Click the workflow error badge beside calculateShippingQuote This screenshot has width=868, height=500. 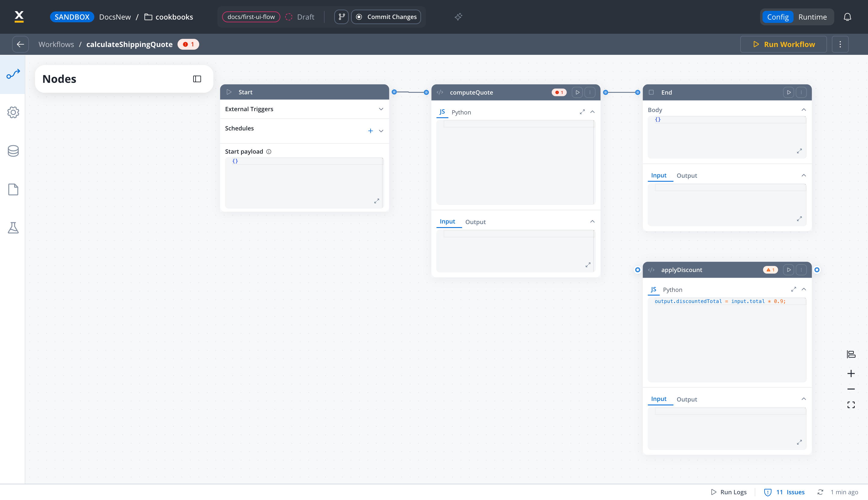pyautogui.click(x=188, y=44)
